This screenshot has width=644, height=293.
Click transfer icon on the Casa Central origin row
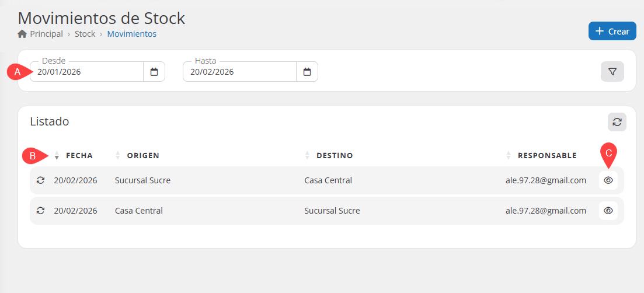[x=40, y=211]
